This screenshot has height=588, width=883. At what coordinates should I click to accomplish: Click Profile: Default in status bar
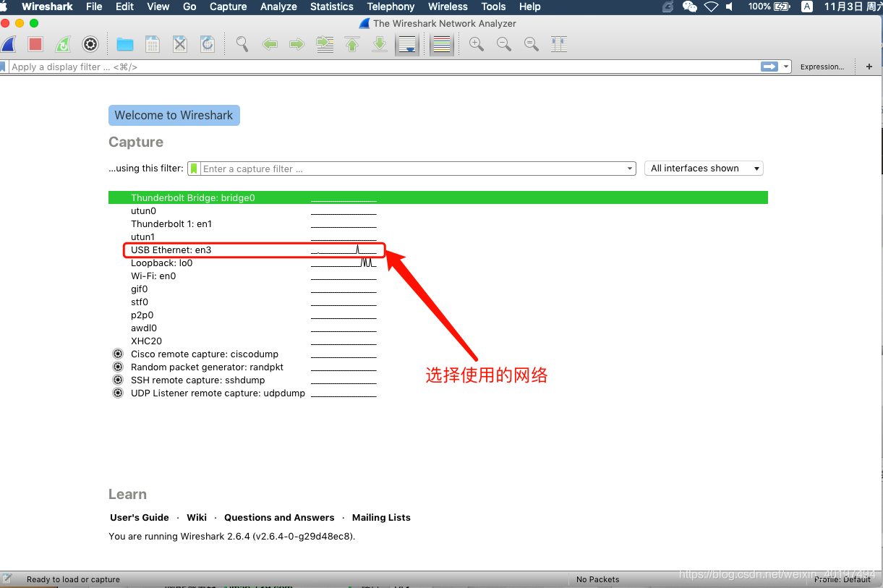[x=843, y=579]
